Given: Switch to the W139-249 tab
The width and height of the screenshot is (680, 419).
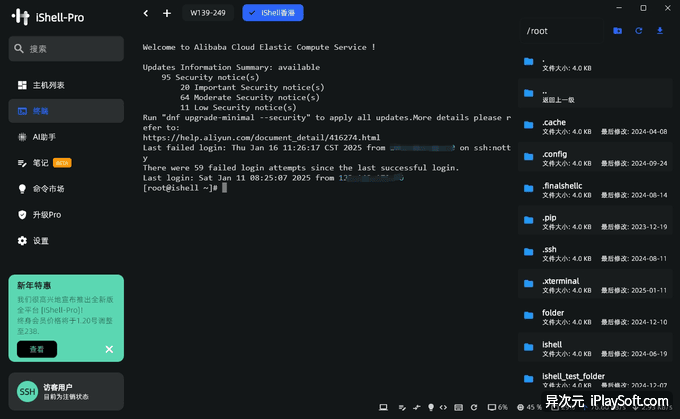Looking at the screenshot, I should tap(208, 13).
